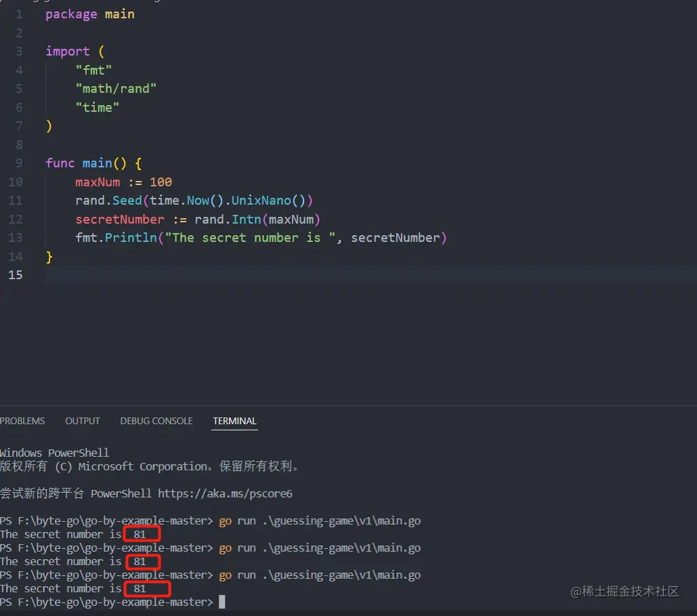Click the "fmt" import string
The width and height of the screenshot is (697, 616).
point(93,70)
